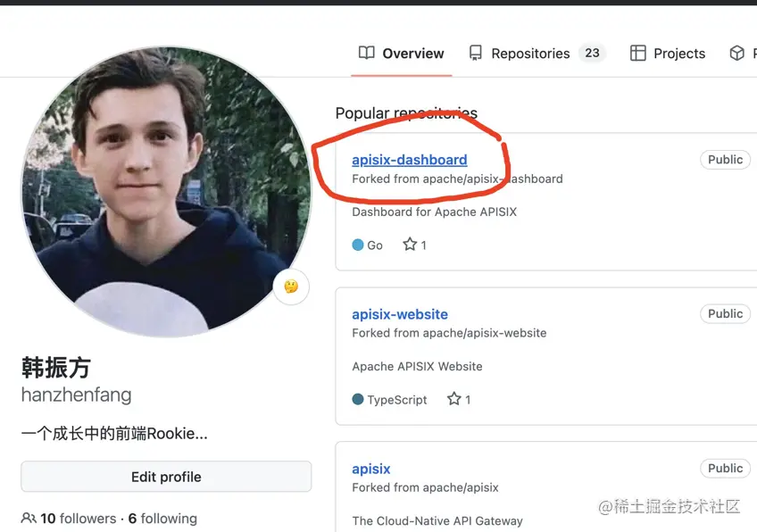Image resolution: width=757 pixels, height=532 pixels.
Task: Click the followers people icon
Action: coord(29,519)
